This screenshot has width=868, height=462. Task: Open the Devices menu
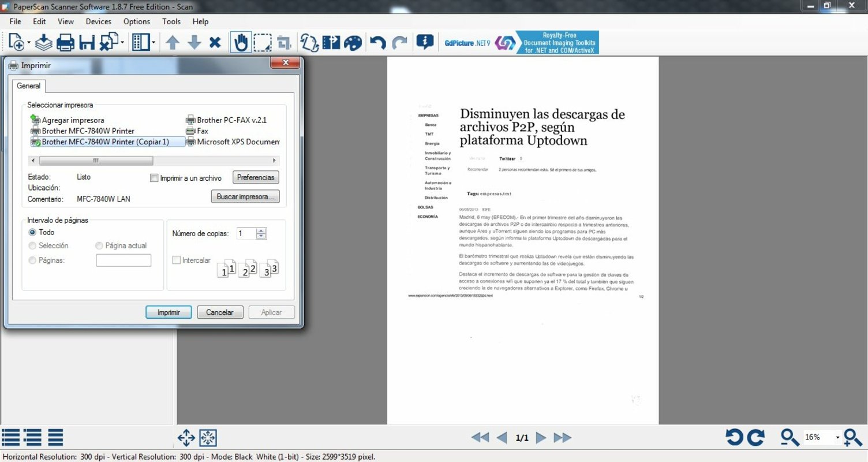tap(98, 21)
